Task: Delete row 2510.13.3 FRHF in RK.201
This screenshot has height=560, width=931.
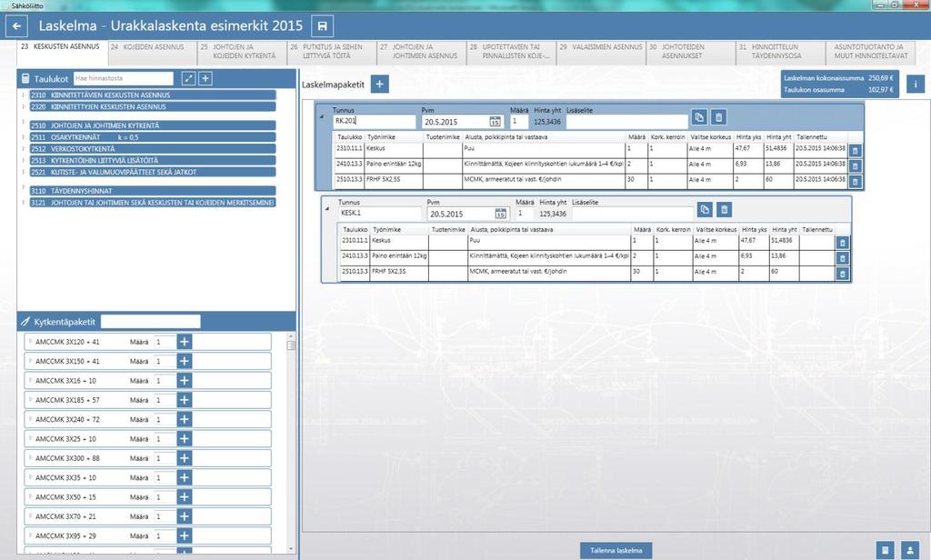Action: 855,182
